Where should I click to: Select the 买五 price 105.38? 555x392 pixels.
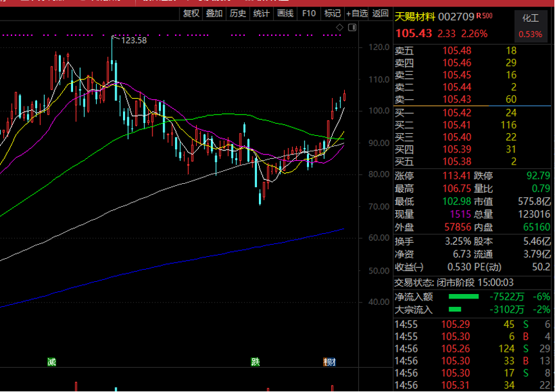457,161
